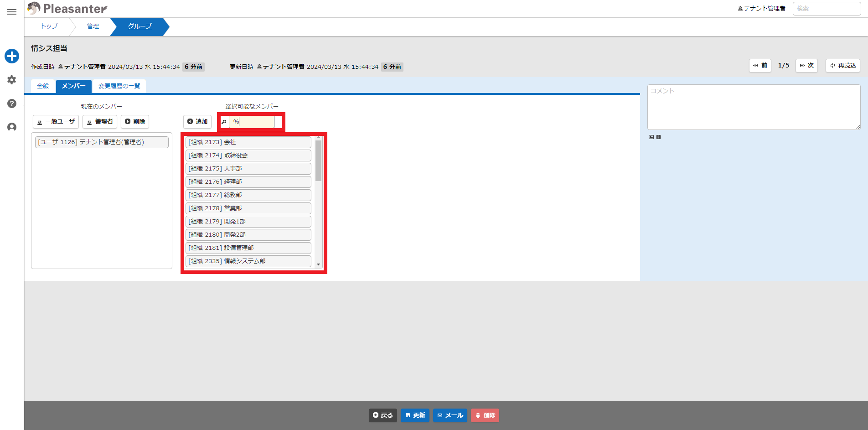Click the Pleasanter logo
This screenshot has height=430, width=868.
tap(67, 8)
